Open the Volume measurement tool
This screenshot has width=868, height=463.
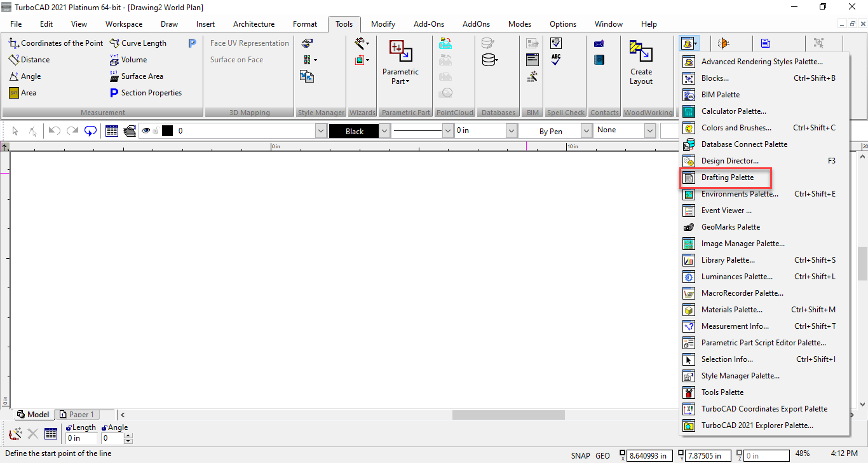[x=128, y=60]
